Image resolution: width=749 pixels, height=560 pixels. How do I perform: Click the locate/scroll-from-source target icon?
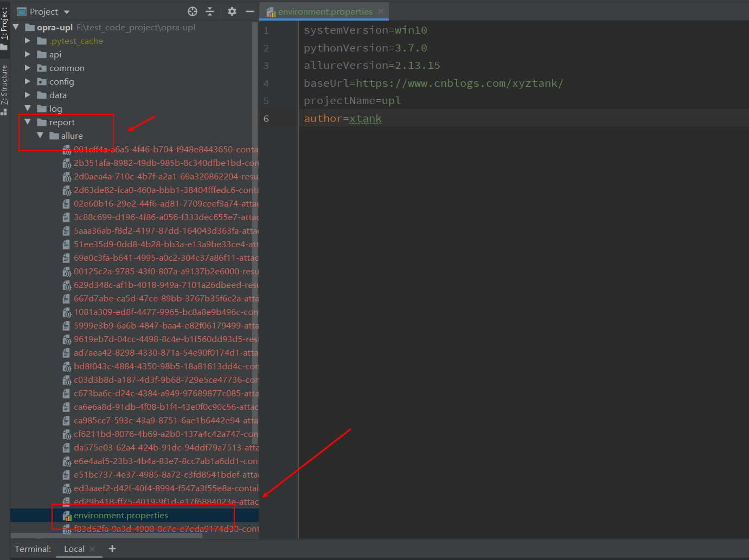pyautogui.click(x=193, y=11)
